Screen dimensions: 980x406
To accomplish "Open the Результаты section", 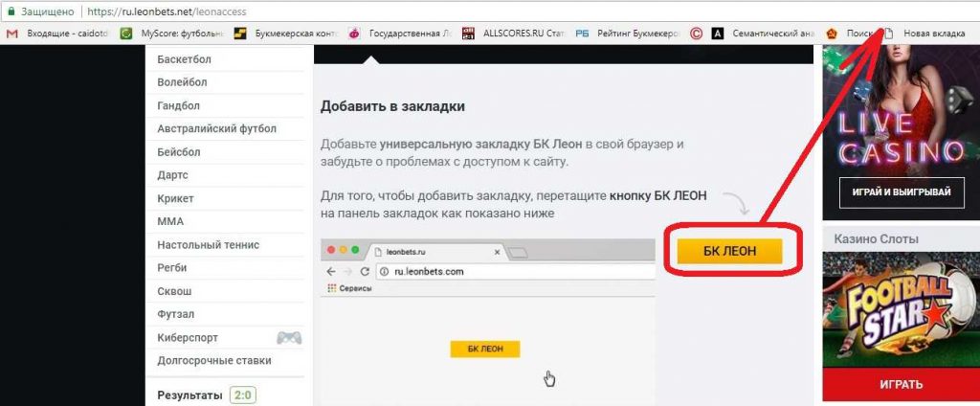I will pyautogui.click(x=189, y=395).
